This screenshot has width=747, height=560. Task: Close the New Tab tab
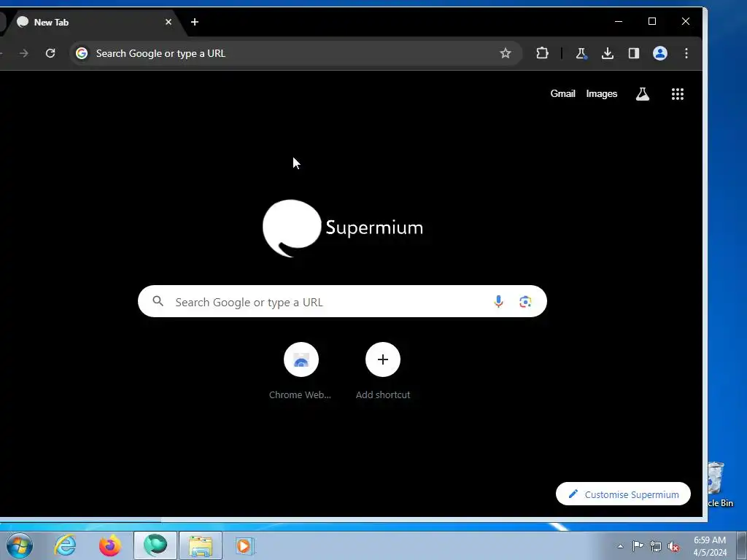[x=169, y=22]
